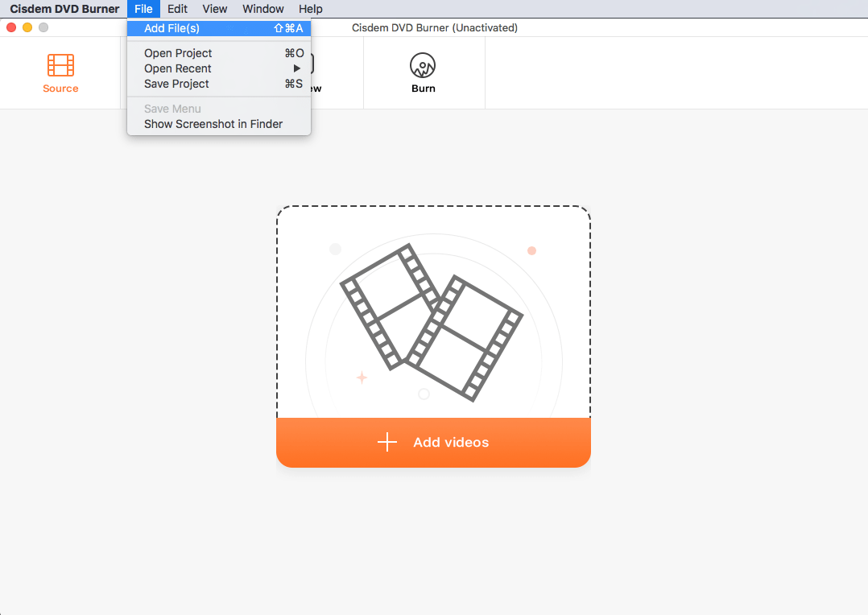
Task: Click the plus icon beside Add videos
Action: pyautogui.click(x=387, y=442)
